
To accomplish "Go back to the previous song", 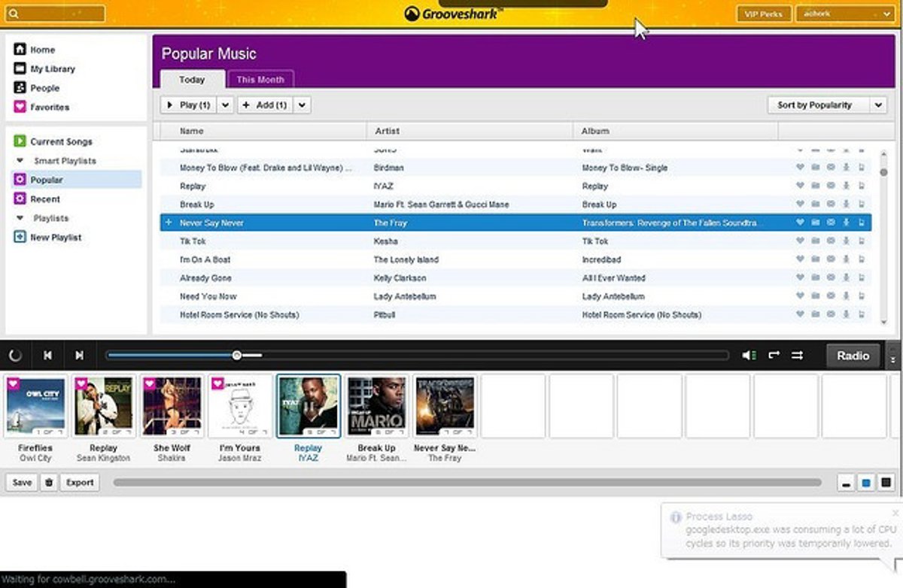I will [x=47, y=356].
